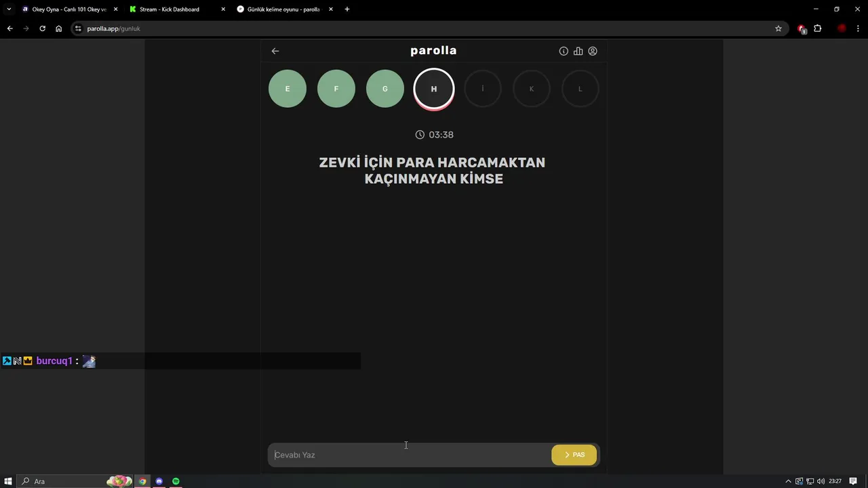This screenshot has width=868, height=488.
Task: Select the letter K circle
Action: click(532, 89)
